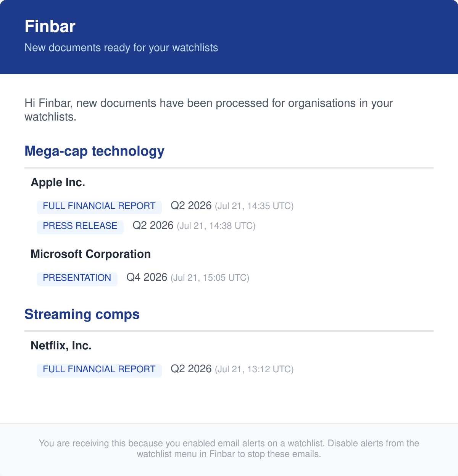Image resolution: width=458 pixels, height=476 pixels.
Task: Open Apple's FULL FINANCIAL REPORT badge
Action: tap(99, 206)
